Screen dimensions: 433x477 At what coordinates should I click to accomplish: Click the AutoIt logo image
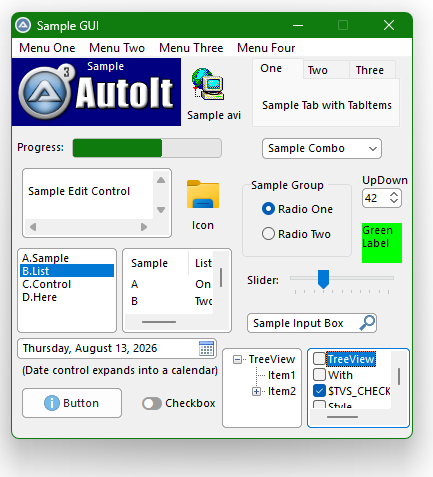(96, 92)
